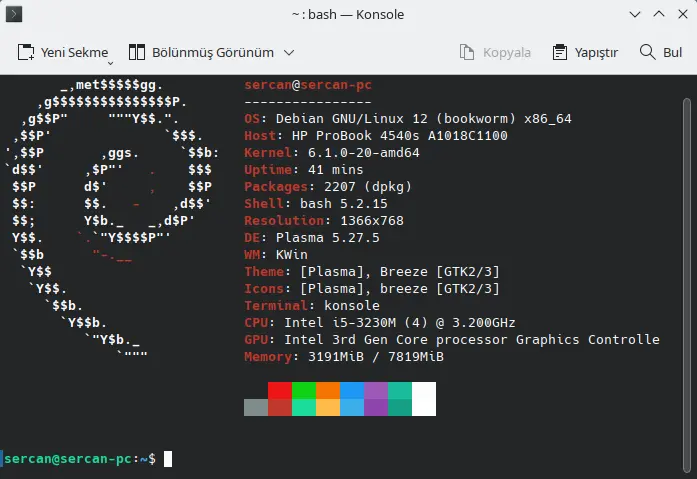
Task: Click the Kernel value '6.1.0-20-amd64'
Action: (x=364, y=152)
